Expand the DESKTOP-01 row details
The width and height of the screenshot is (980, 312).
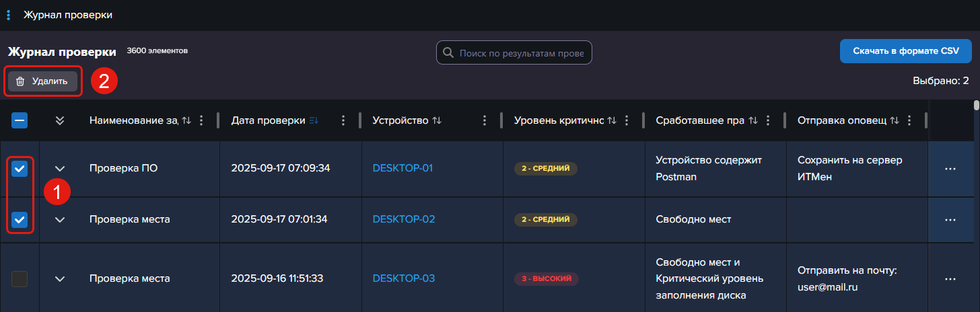[60, 169]
